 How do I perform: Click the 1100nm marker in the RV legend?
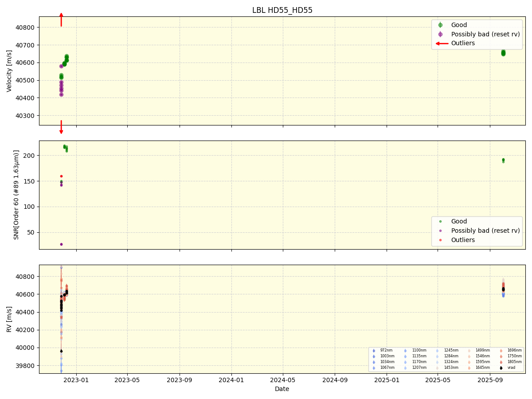(x=405, y=351)
